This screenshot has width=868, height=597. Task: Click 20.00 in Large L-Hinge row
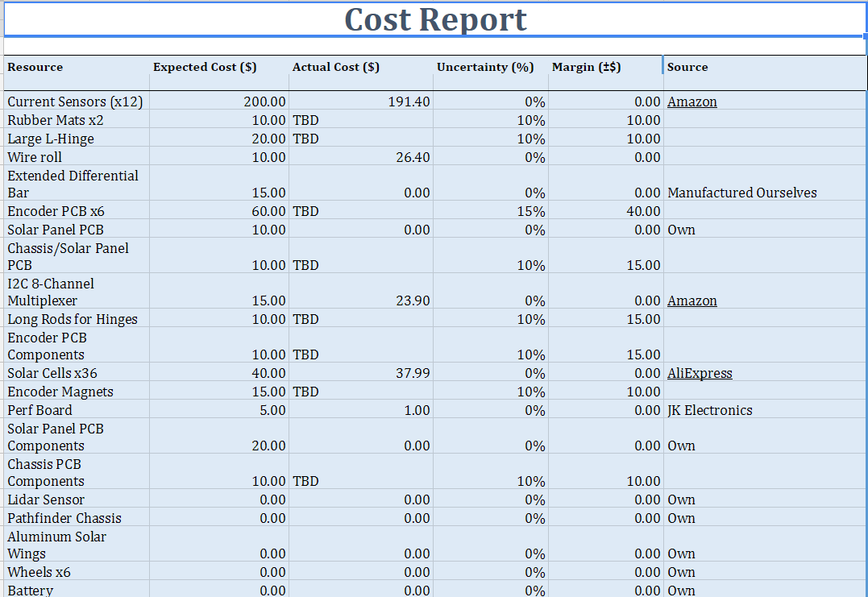219,139
